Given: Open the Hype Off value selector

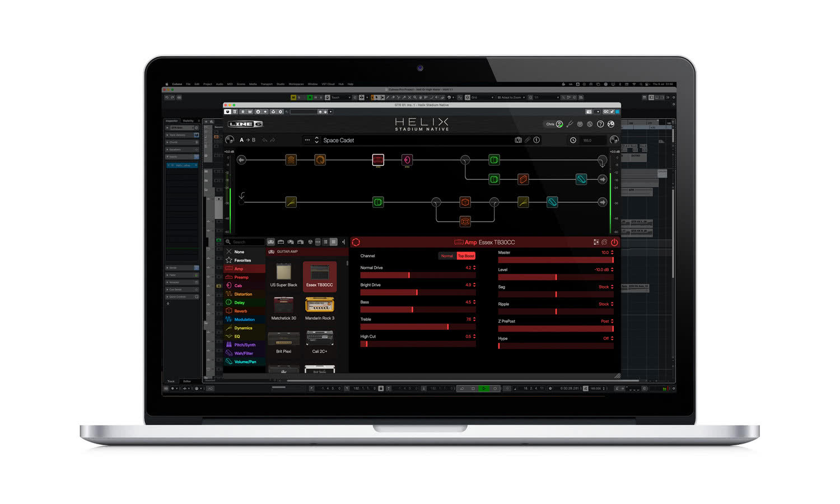Looking at the screenshot, I should click(608, 338).
